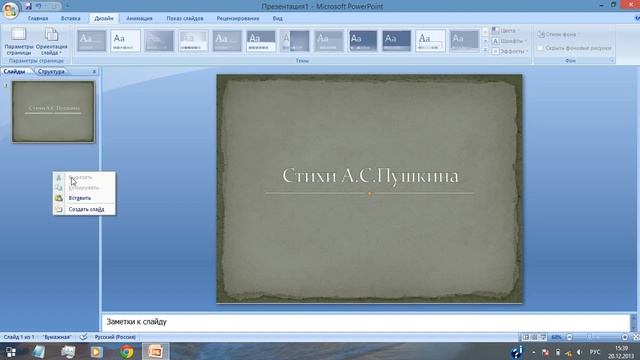Start slide show from status bar icon
The height and width of the screenshot is (360, 640).
[543, 337]
